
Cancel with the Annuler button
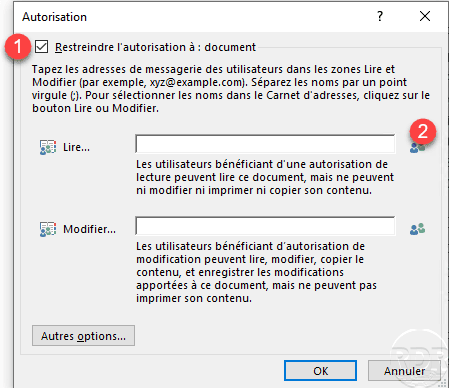point(404,370)
